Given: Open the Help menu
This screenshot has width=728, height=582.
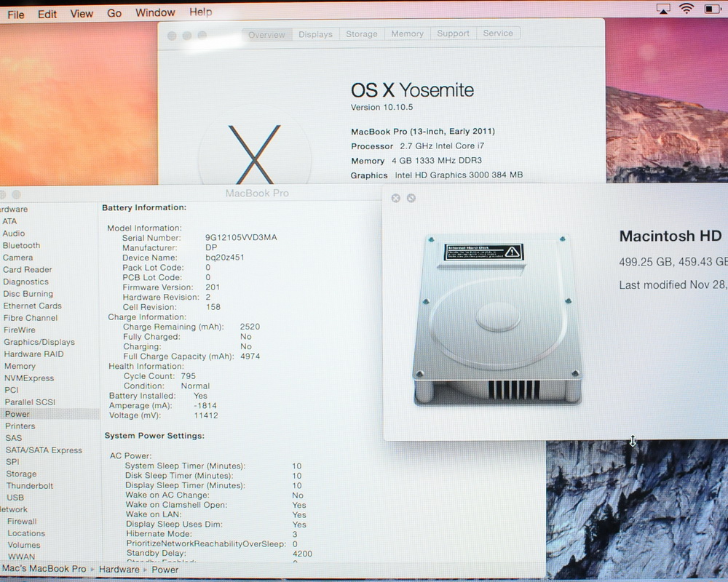Looking at the screenshot, I should [201, 12].
